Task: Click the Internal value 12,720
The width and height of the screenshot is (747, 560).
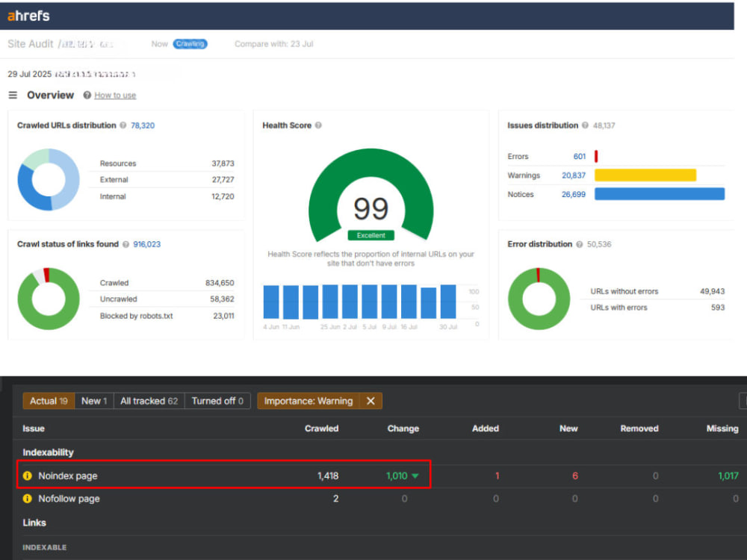Action: click(x=223, y=196)
